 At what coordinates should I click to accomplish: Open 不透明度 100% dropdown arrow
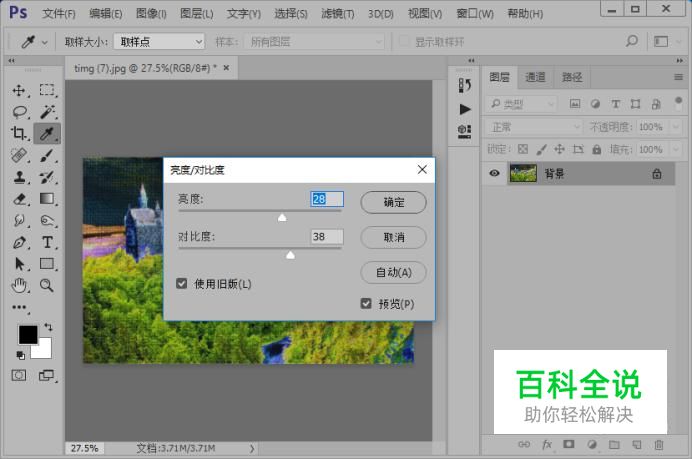click(676, 127)
